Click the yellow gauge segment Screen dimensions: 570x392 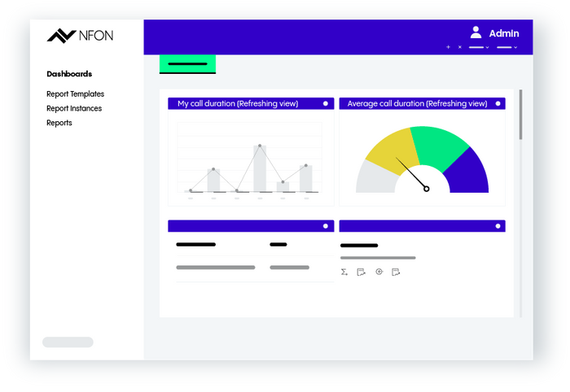393,152
